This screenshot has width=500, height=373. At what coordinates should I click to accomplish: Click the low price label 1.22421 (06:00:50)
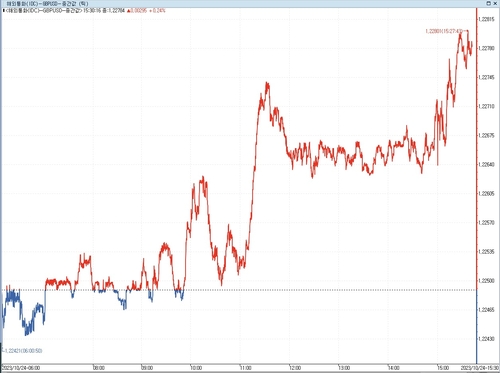pyautogui.click(x=23, y=351)
